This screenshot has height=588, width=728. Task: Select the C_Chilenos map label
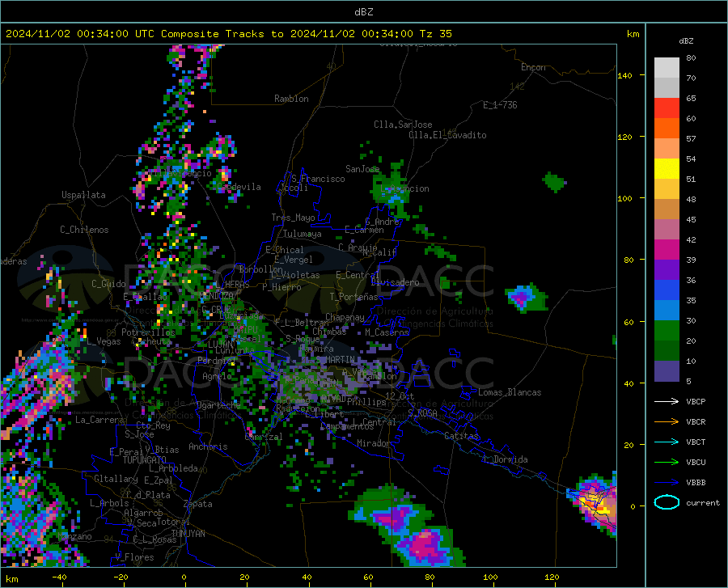coord(84,230)
